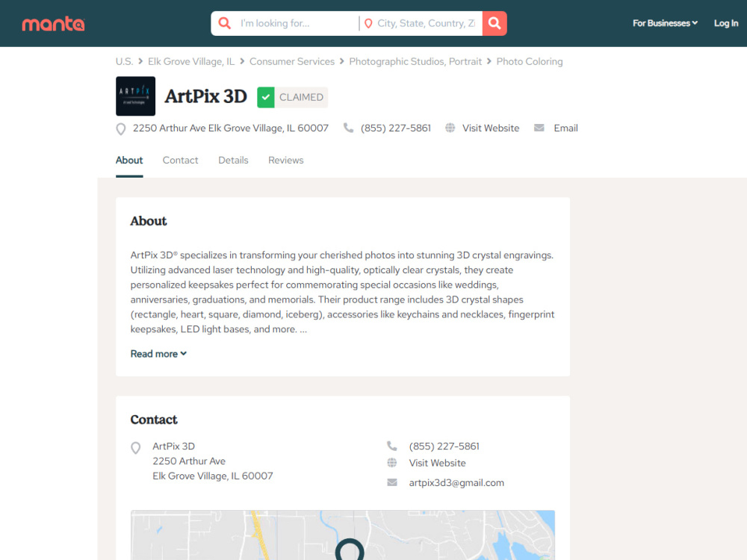Click the header phone icon
The image size is (747, 560).
[x=348, y=128]
